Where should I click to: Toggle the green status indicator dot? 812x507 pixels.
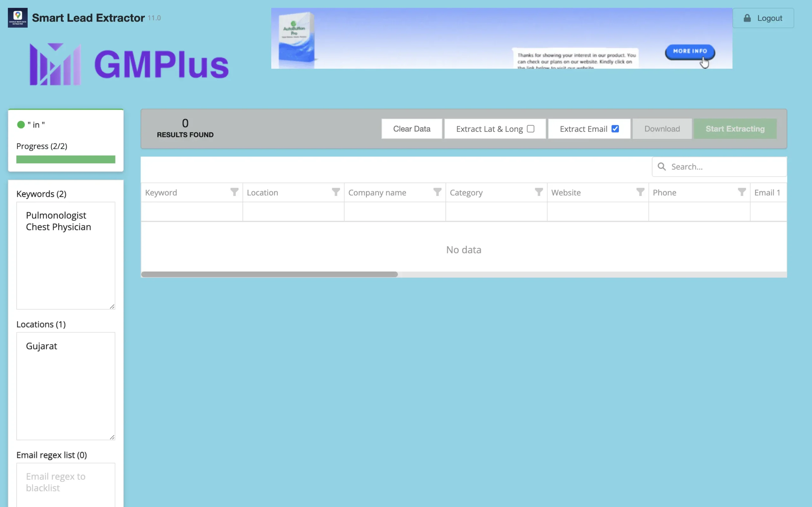pos(21,125)
